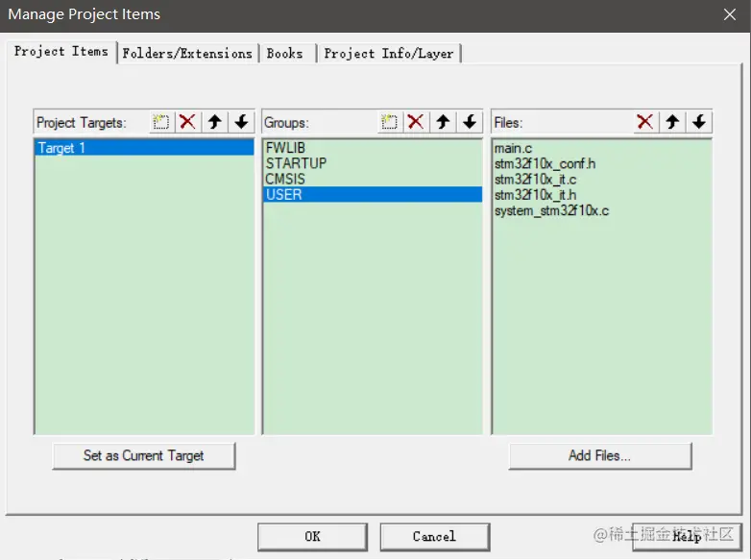Screen dimensions: 751x560
Task: Delete the selected project target
Action: pos(188,122)
